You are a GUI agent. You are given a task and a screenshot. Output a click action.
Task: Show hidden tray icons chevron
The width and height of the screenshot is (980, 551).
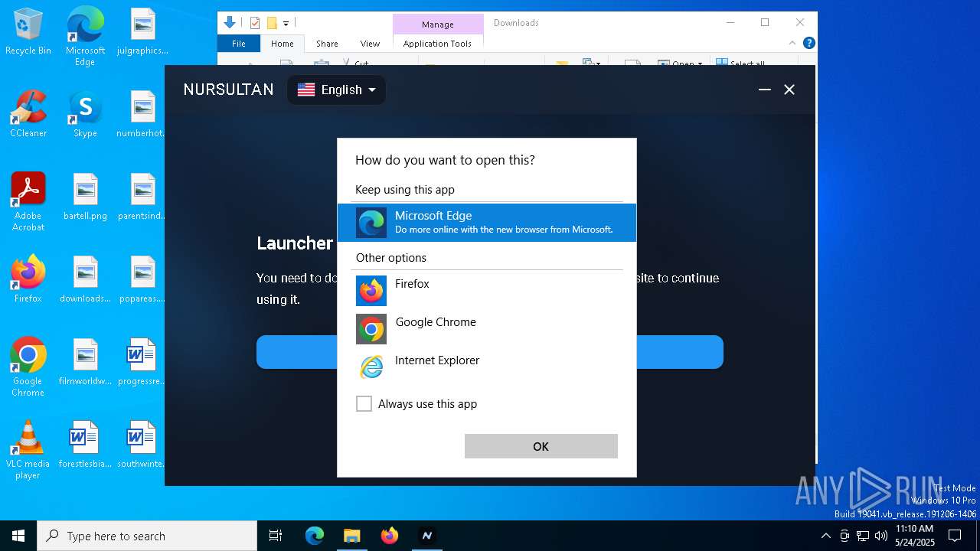825,536
